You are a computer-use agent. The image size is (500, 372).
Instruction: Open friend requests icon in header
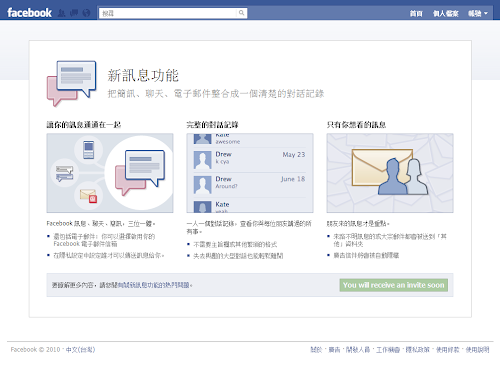pos(61,13)
